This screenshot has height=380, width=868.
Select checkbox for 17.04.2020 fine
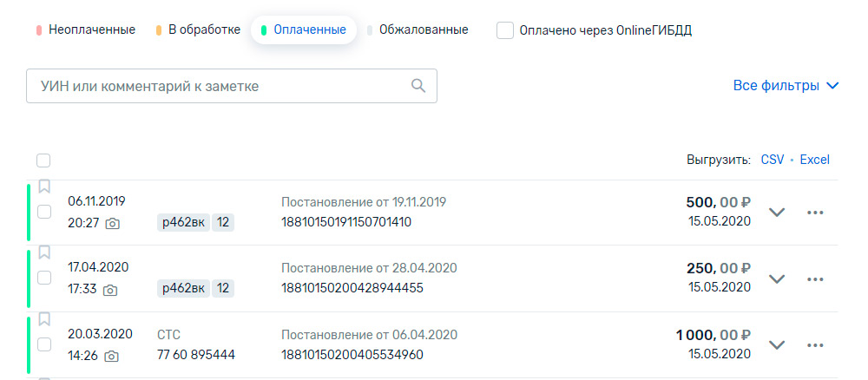44,278
